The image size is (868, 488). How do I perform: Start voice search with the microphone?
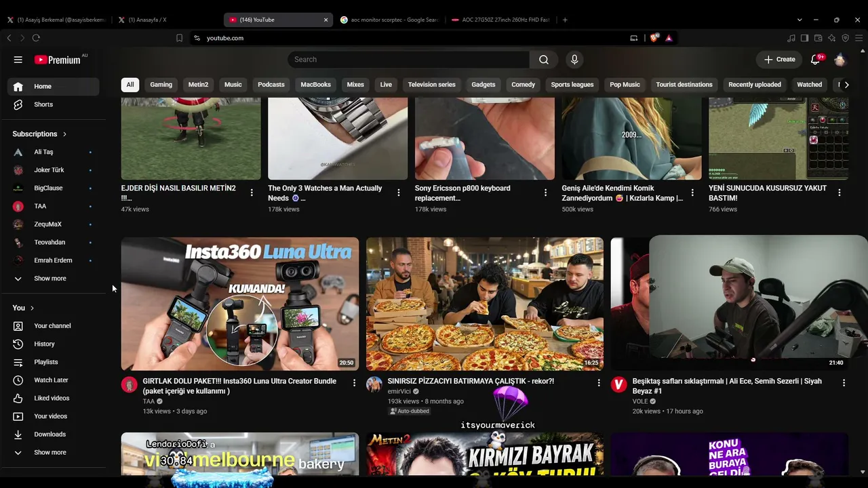coord(574,60)
